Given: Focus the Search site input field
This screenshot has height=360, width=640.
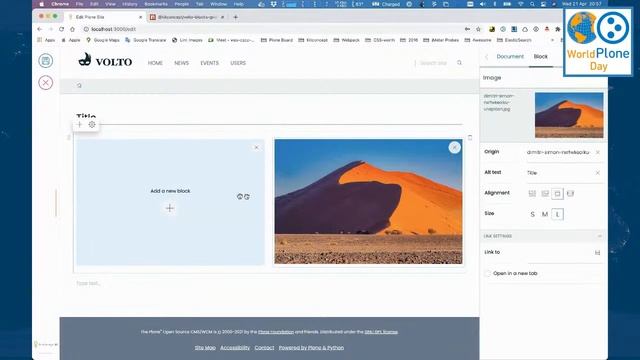Looking at the screenshot, I should (434, 63).
